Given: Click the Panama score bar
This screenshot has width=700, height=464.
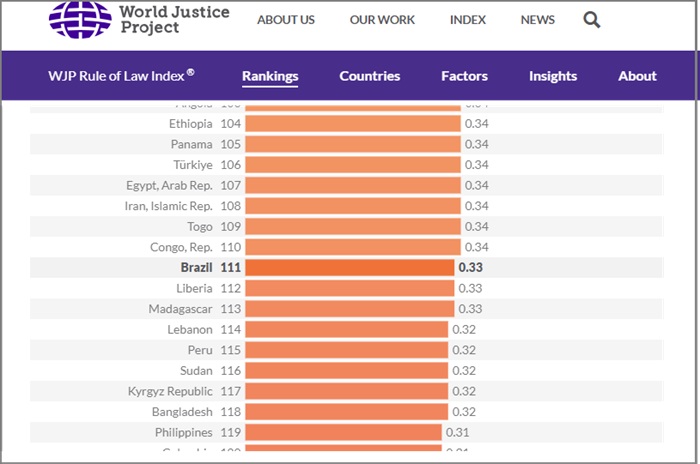Looking at the screenshot, I should point(353,144).
